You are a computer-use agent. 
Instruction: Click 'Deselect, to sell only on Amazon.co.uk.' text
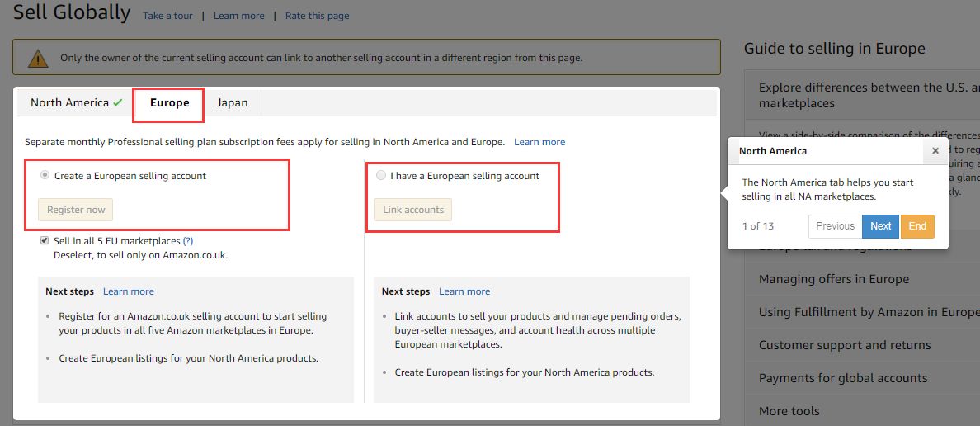(x=140, y=254)
